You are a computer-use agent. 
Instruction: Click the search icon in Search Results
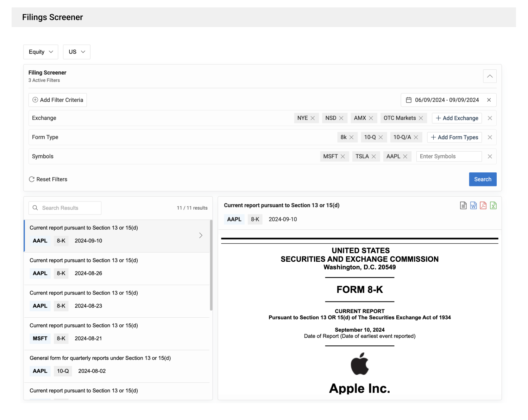point(35,208)
